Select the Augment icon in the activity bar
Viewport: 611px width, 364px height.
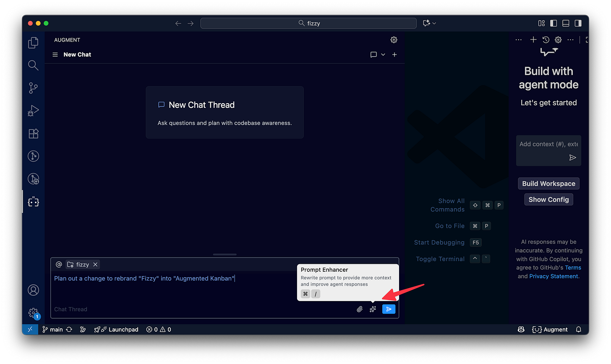point(33,202)
